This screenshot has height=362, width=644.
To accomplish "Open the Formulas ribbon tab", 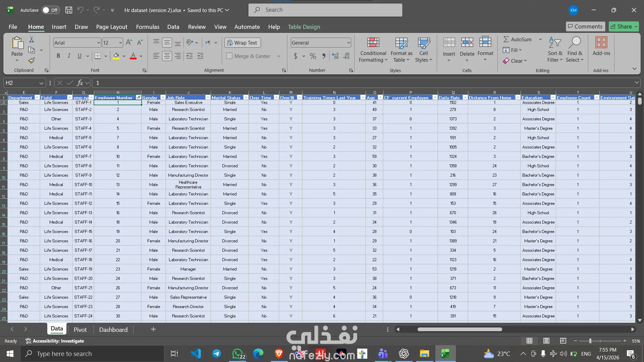I will (148, 27).
